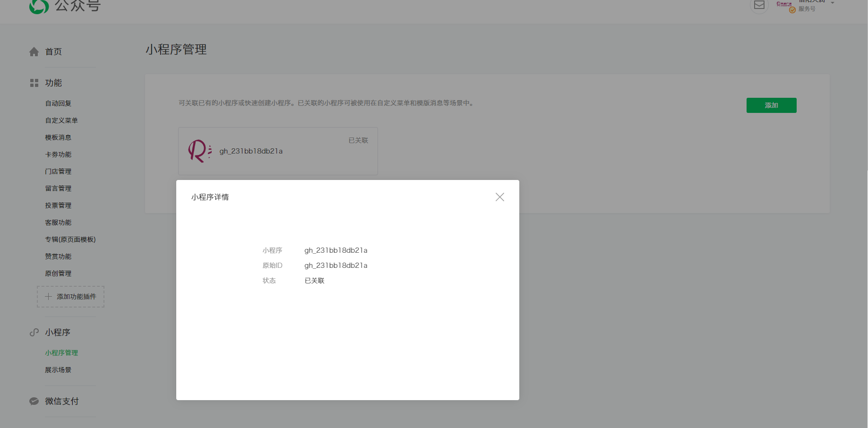Click mini program logo in card
This screenshot has height=428, width=868.
[x=200, y=151]
